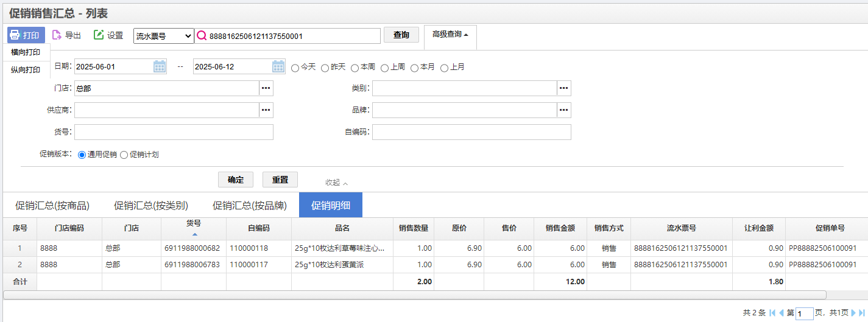Viewport: 868px width, 322px height.
Task: Open the 门店 store picker ellipsis button
Action: [x=266, y=88]
